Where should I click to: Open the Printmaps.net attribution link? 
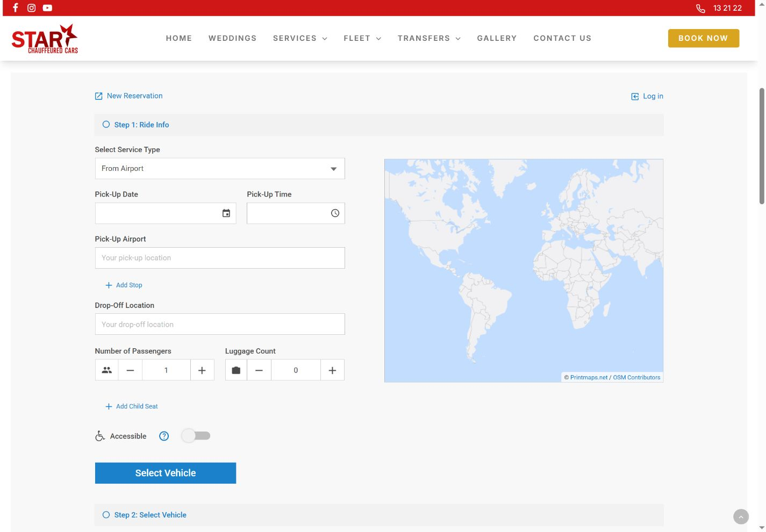tap(589, 377)
